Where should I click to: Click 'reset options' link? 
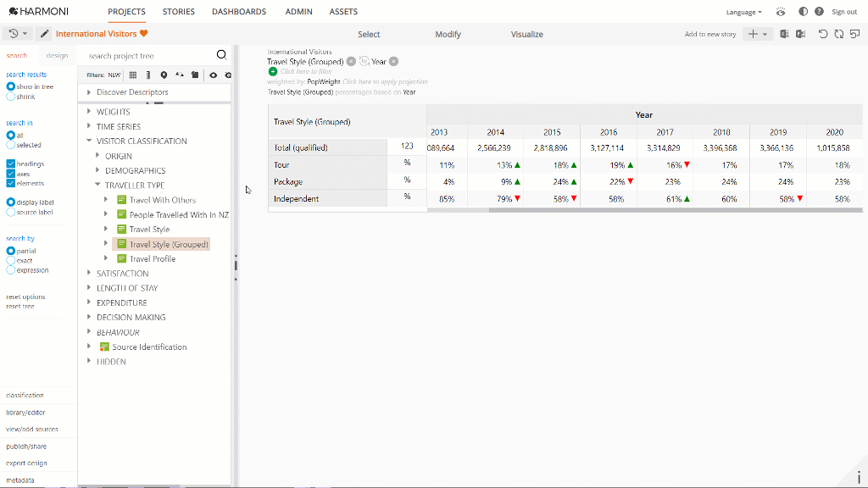click(x=25, y=297)
